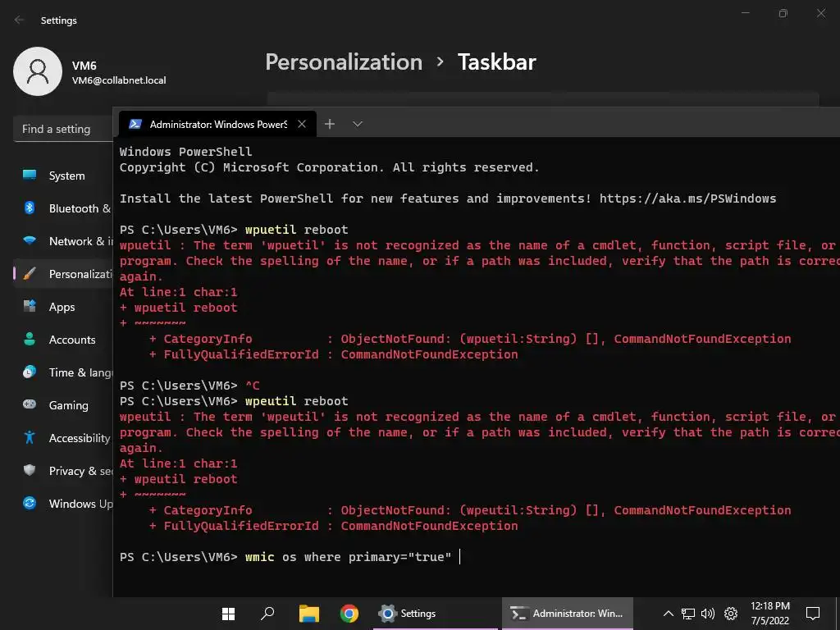Click gear icon in system tray

pyautogui.click(x=731, y=614)
